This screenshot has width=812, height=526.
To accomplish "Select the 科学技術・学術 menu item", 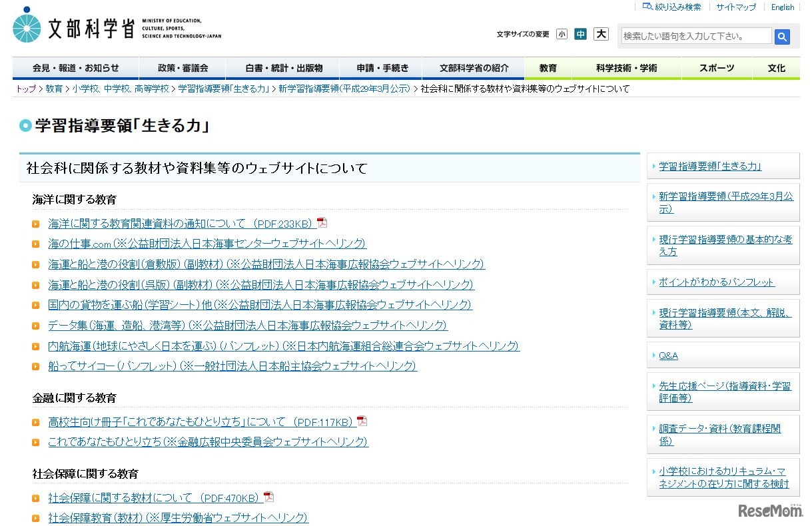I will pyautogui.click(x=626, y=67).
